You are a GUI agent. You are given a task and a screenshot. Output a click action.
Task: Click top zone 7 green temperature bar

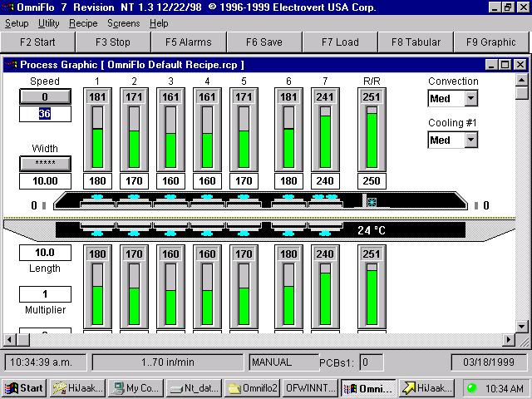325,142
